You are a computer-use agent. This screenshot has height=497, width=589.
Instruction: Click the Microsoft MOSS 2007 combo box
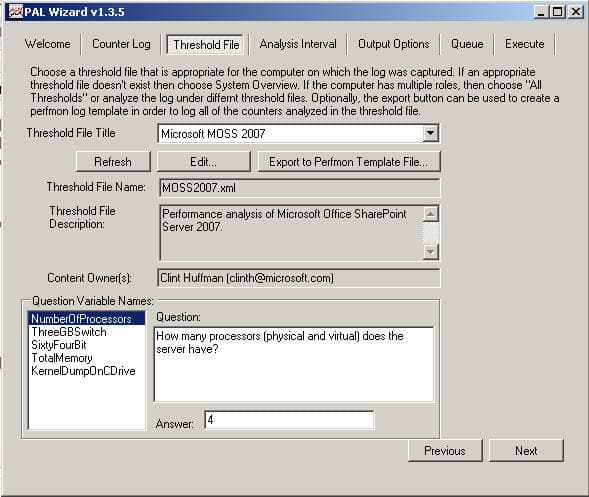click(x=299, y=133)
